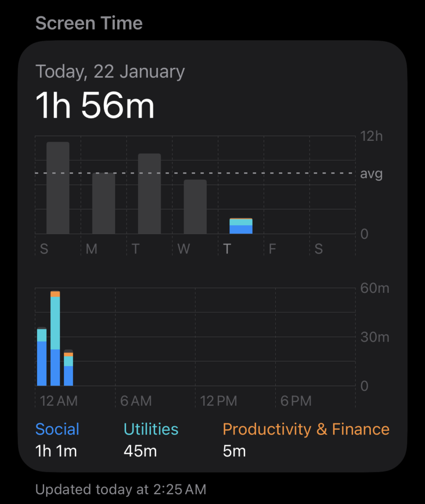Tap the 1h 1m Social duration
The height and width of the screenshot is (504, 425).
(56, 451)
